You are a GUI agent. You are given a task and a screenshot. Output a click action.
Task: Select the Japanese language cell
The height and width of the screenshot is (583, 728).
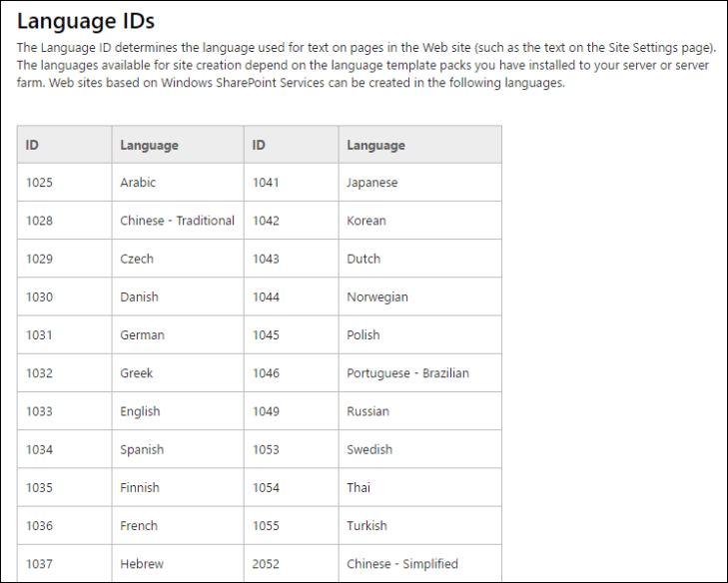[x=371, y=183]
